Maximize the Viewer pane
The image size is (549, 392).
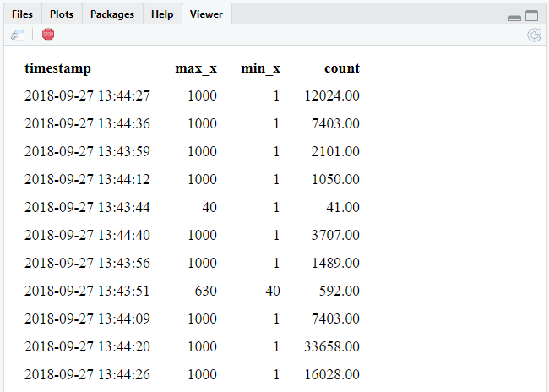click(x=531, y=16)
